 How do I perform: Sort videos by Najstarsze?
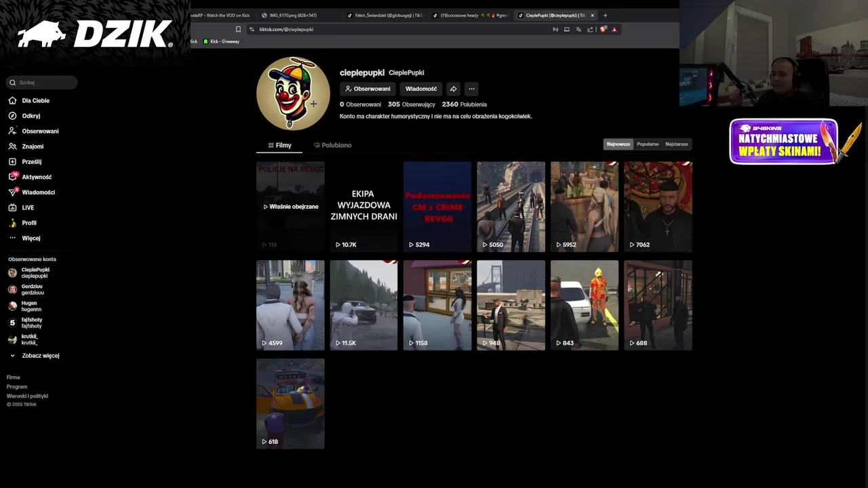(x=677, y=144)
